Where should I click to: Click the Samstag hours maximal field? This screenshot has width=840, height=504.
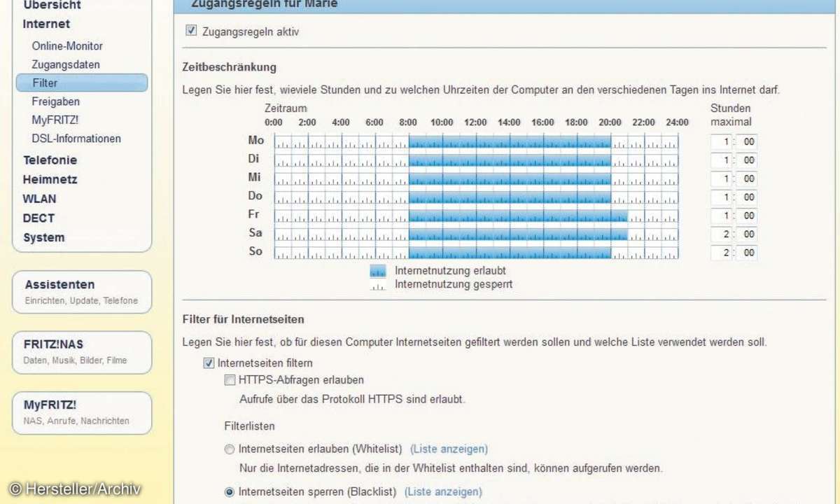pyautogui.click(x=721, y=234)
